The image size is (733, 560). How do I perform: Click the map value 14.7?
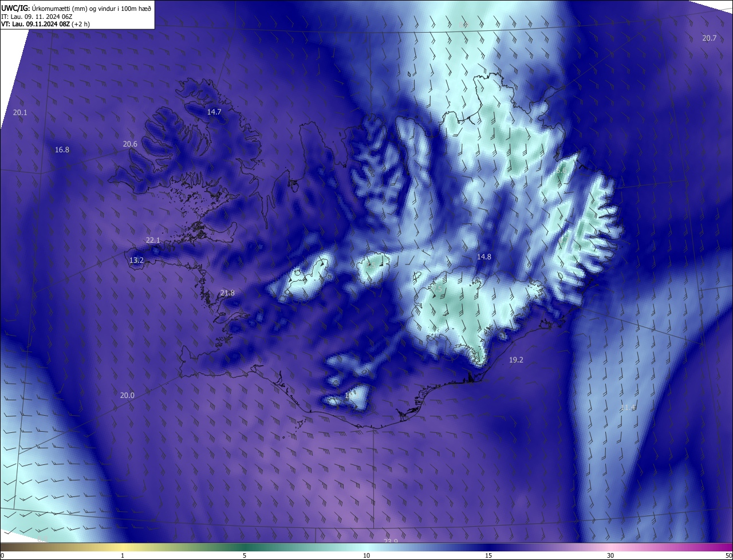214,112
